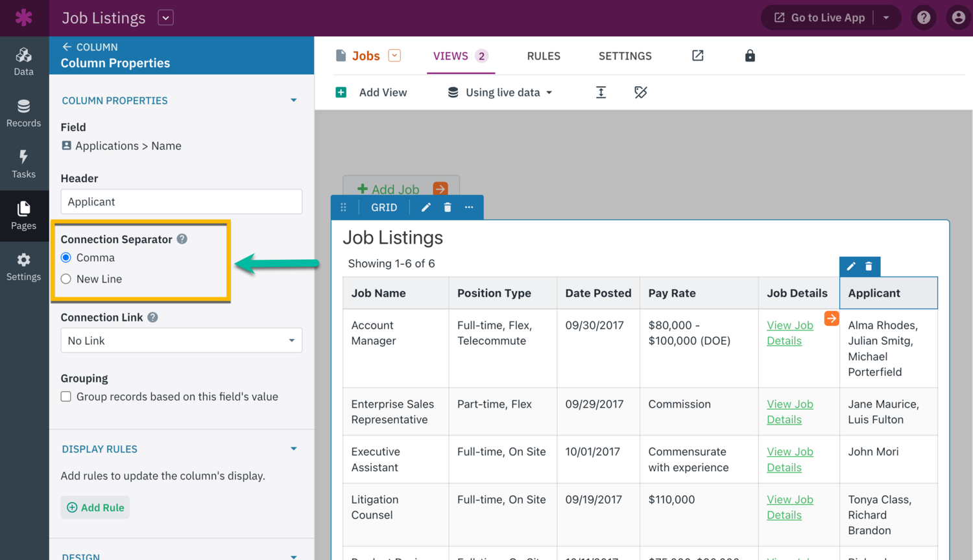This screenshot has height=560, width=973.
Task: Enable grouping records by this field's value
Action: tap(66, 397)
